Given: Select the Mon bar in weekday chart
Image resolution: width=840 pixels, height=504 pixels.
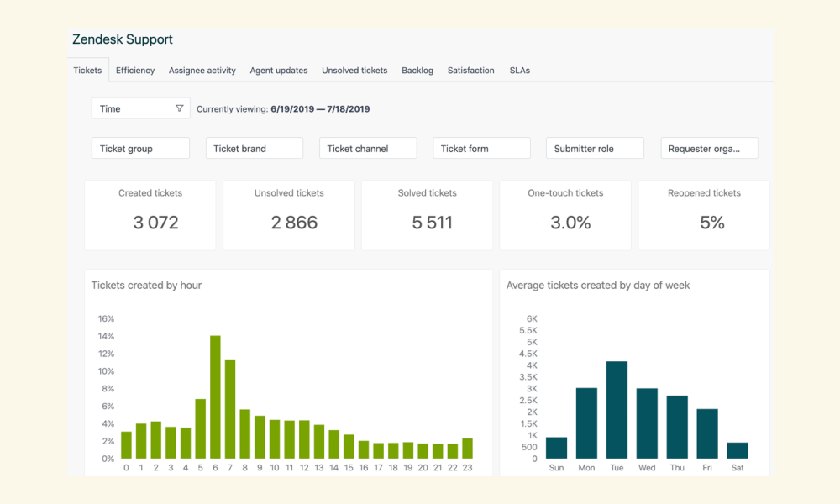Looking at the screenshot, I should pyautogui.click(x=586, y=423).
